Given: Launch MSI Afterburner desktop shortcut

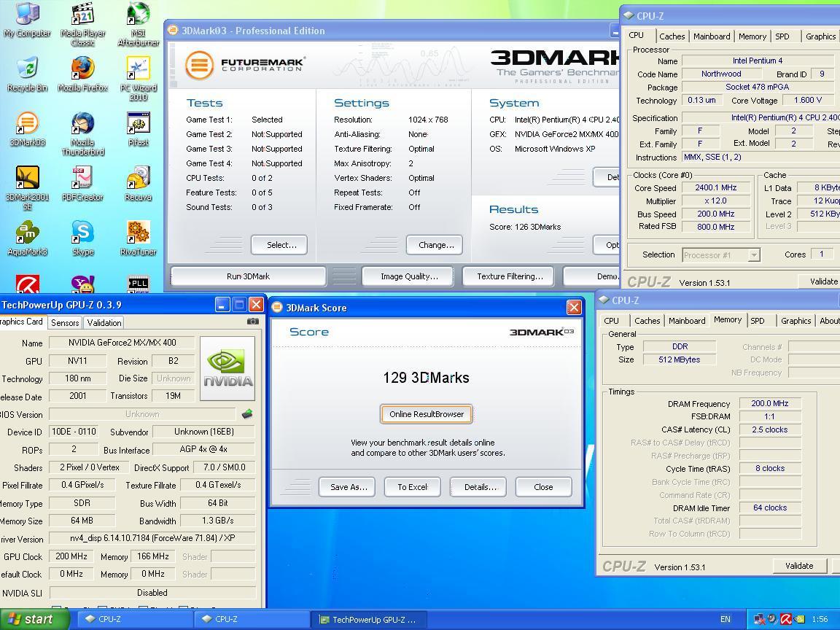Looking at the screenshot, I should coord(139,23).
